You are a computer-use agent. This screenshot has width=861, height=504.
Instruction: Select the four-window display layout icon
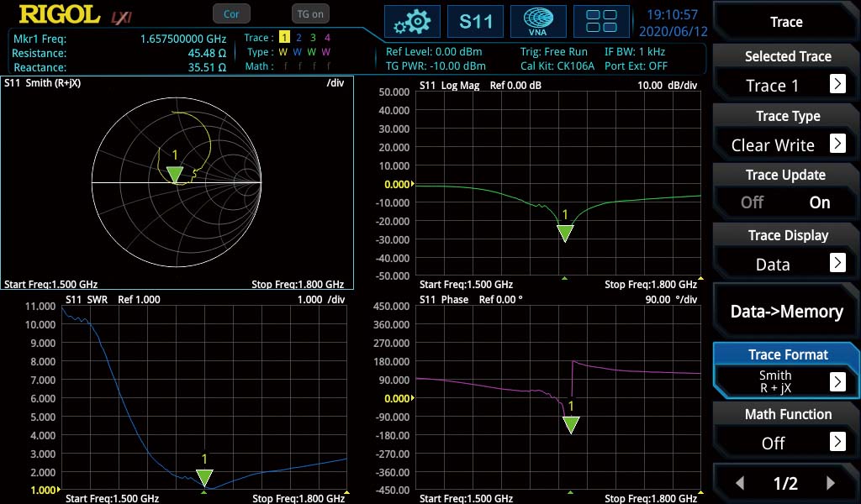(601, 22)
